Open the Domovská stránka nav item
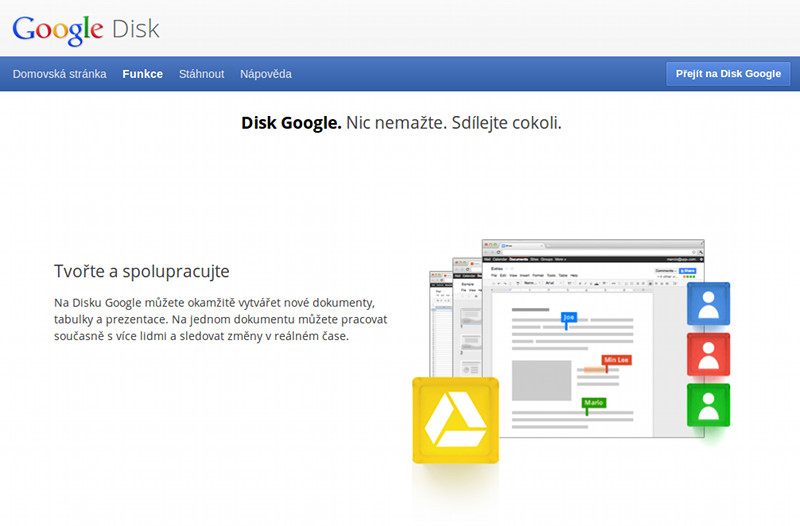Viewport: 800px width, 526px height. pyautogui.click(x=60, y=74)
